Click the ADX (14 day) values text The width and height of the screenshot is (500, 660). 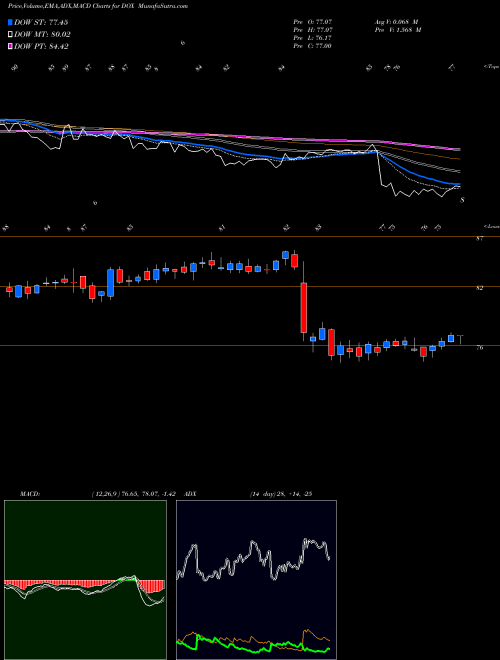point(281,494)
